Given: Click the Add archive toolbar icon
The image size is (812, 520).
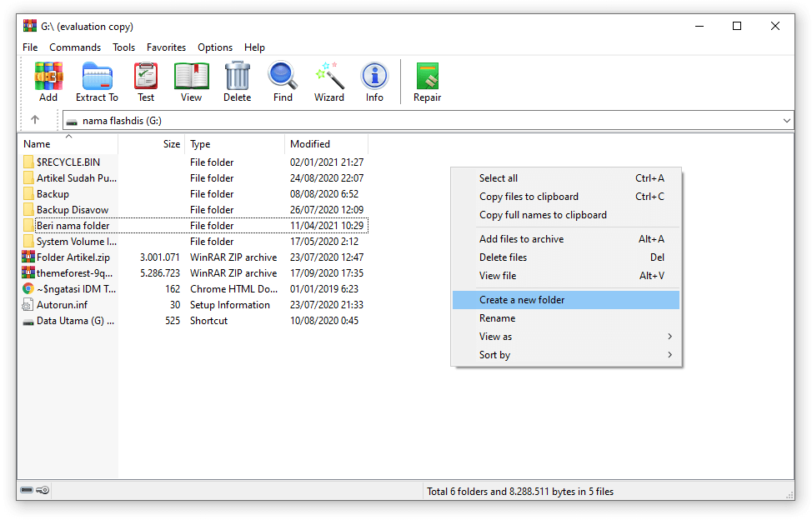Looking at the screenshot, I should coord(48,77).
